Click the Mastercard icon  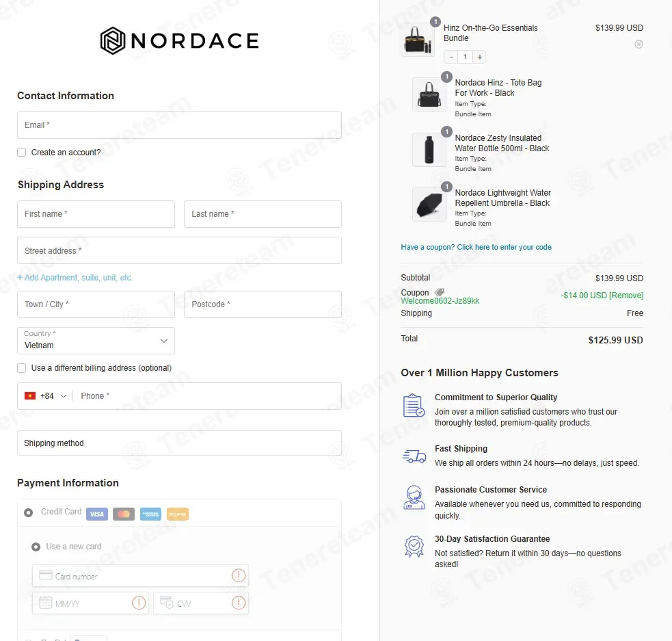pyautogui.click(x=124, y=514)
